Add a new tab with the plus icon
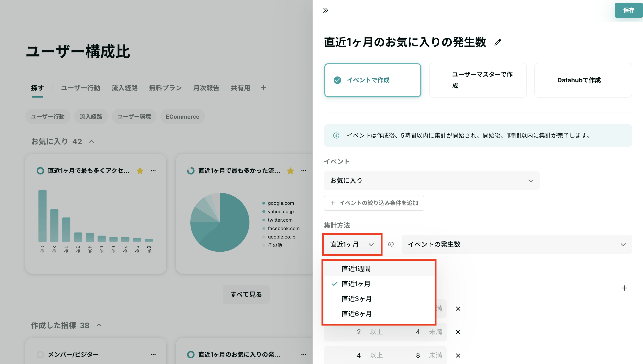The height and width of the screenshot is (364, 643). coord(263,88)
